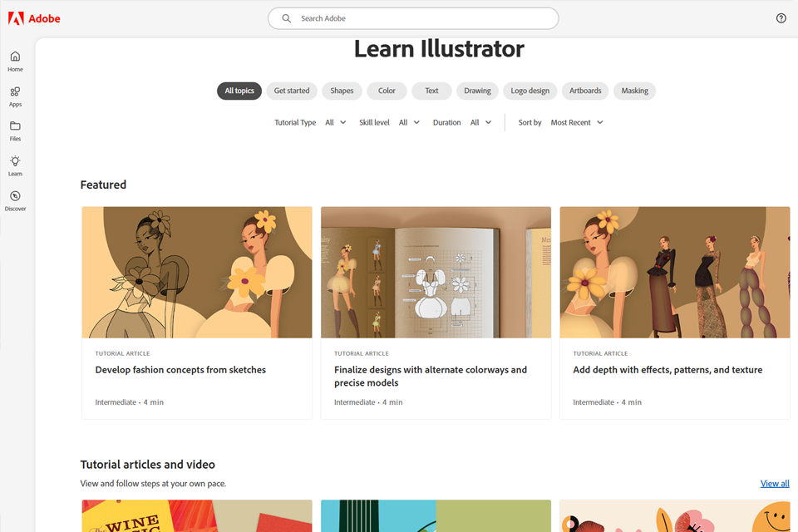The height and width of the screenshot is (532, 798).
Task: Open the effects and texture tutorial thumbnail
Action: click(675, 273)
